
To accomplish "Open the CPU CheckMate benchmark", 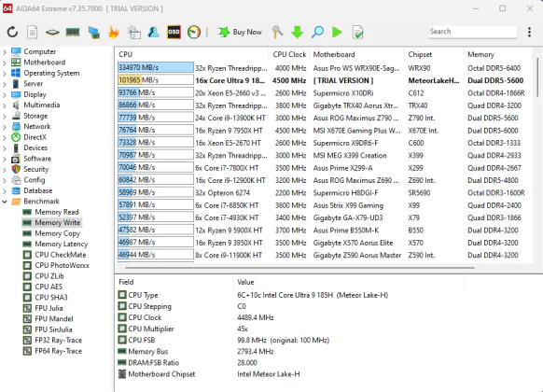I will (x=61, y=255).
